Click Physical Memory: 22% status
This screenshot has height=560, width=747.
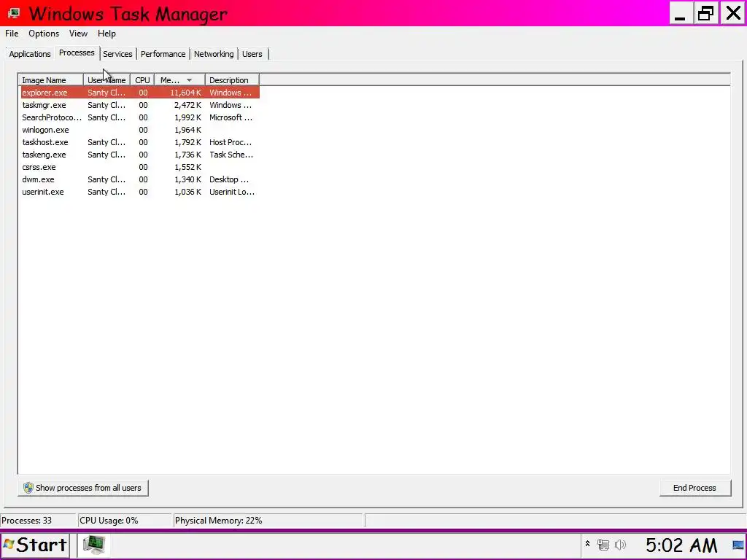pos(218,521)
